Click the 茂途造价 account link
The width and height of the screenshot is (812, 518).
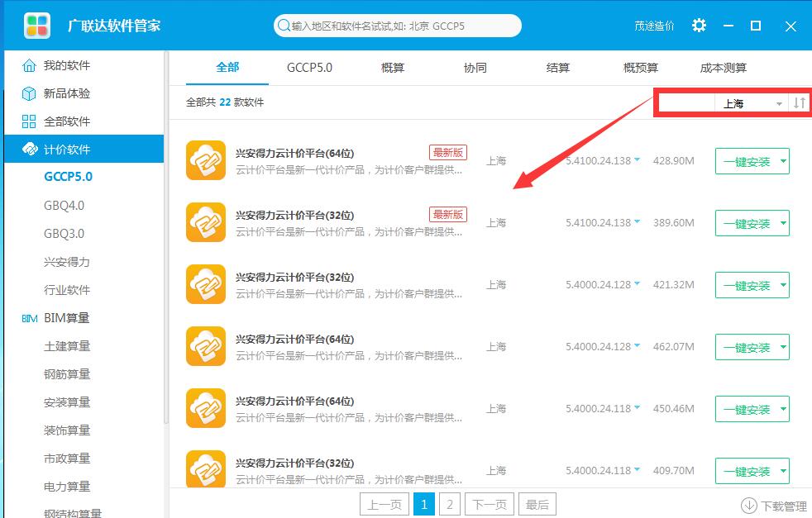click(x=655, y=26)
